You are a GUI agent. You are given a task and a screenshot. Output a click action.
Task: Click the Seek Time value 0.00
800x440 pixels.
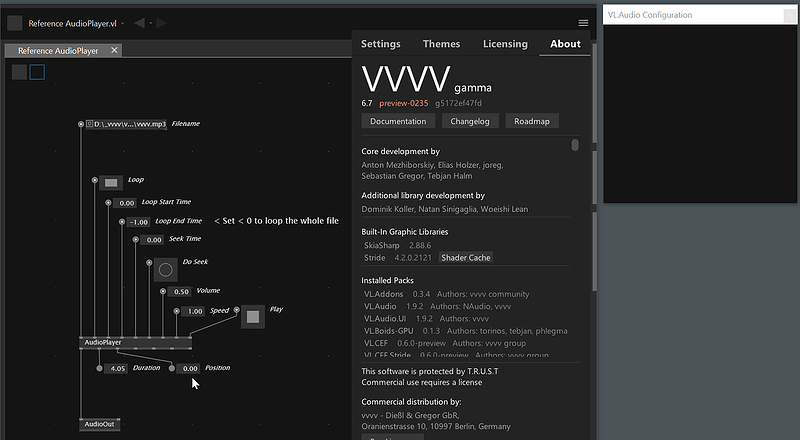(152, 239)
